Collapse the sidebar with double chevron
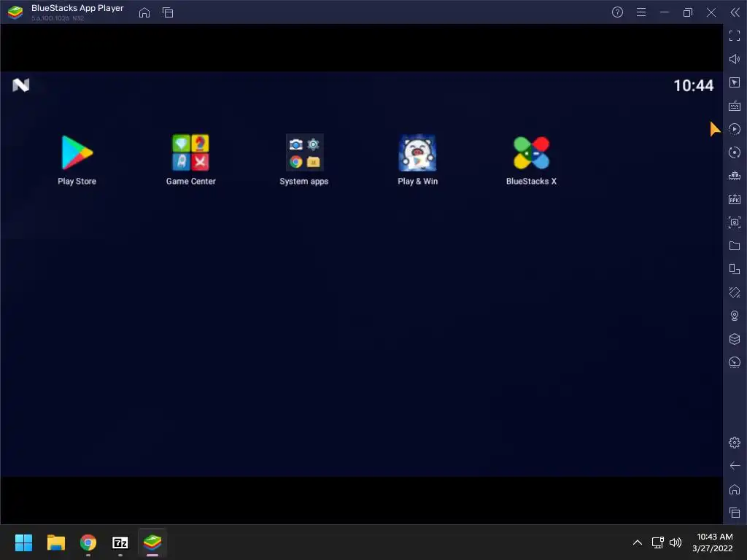 [735, 12]
